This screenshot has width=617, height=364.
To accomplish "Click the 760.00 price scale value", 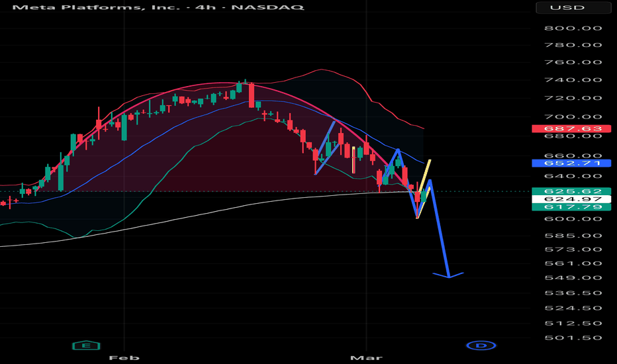I will click(x=573, y=62).
